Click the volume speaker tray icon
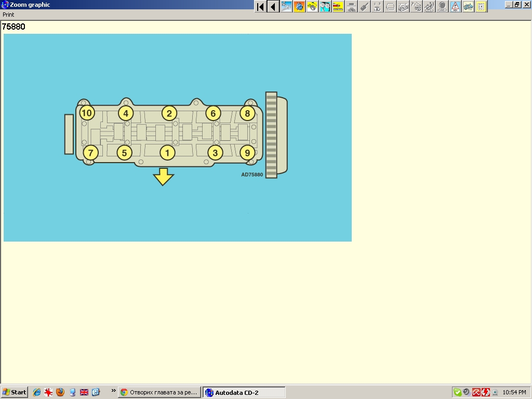This screenshot has width=532, height=399. 466,392
